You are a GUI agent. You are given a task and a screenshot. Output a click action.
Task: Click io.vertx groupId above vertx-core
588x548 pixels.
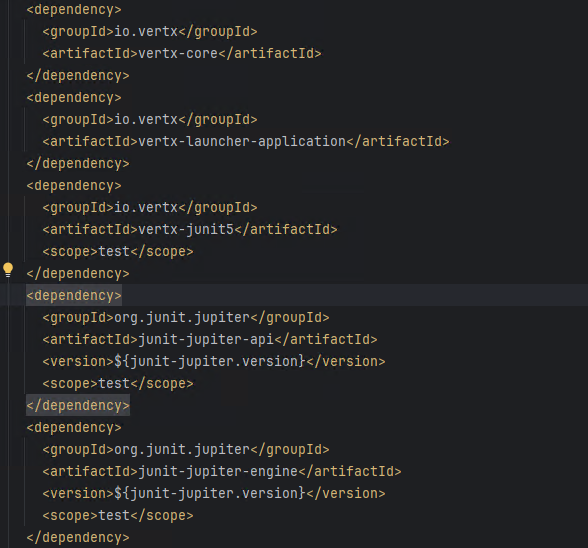(146, 32)
